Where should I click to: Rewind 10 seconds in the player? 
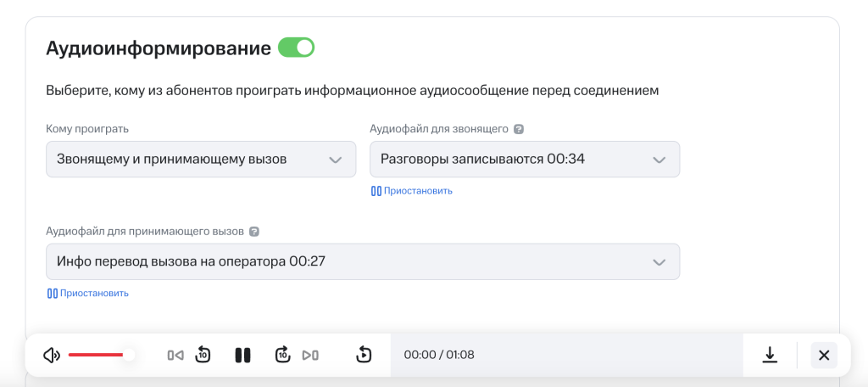tap(203, 354)
